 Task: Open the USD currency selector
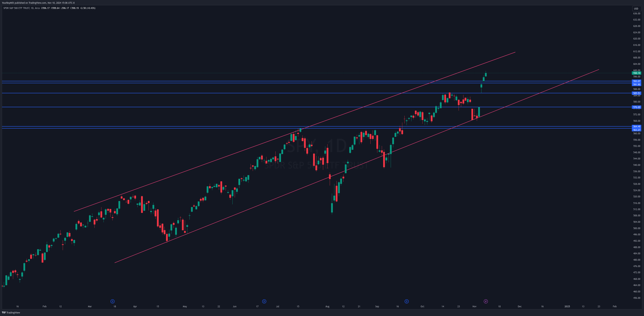click(x=636, y=9)
